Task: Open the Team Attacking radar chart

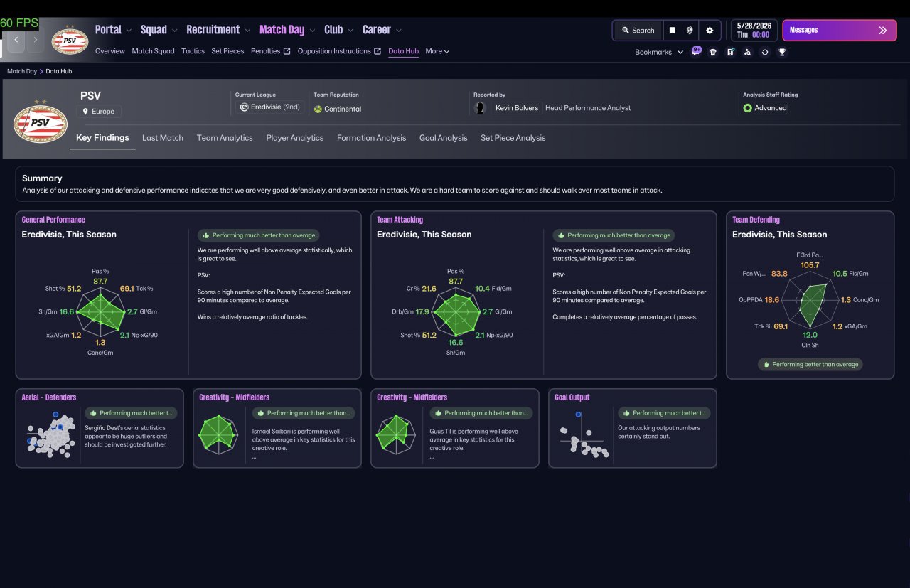Action: coord(455,311)
